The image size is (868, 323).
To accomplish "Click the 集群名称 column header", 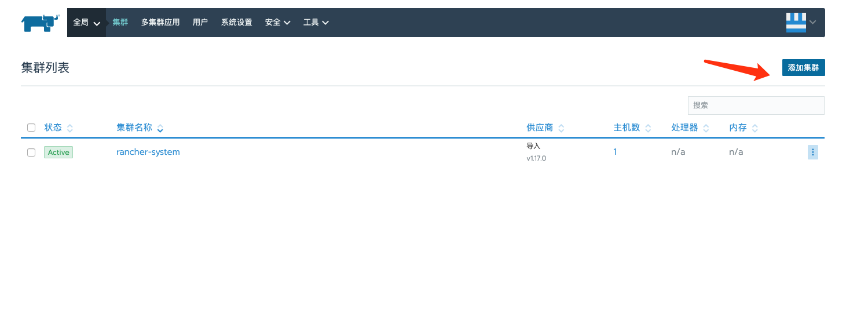I will coord(134,128).
